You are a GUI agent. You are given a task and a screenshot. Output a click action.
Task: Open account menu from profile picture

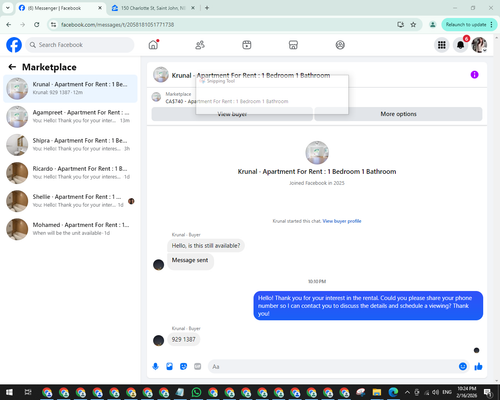[479, 45]
